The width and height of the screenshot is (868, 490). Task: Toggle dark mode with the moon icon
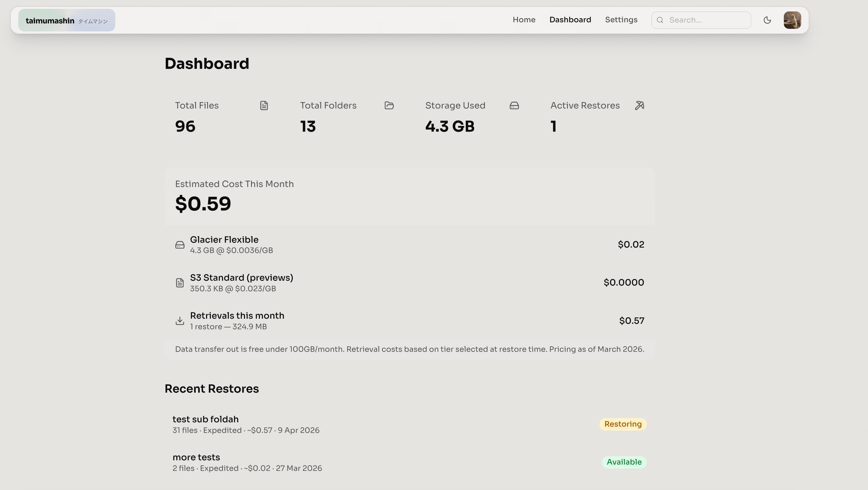click(x=767, y=20)
